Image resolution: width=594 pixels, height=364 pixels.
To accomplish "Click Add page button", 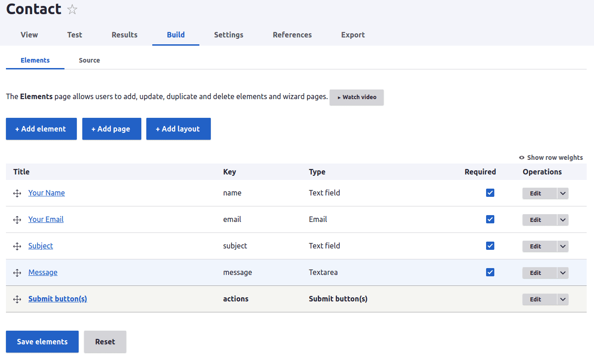I will (x=112, y=129).
